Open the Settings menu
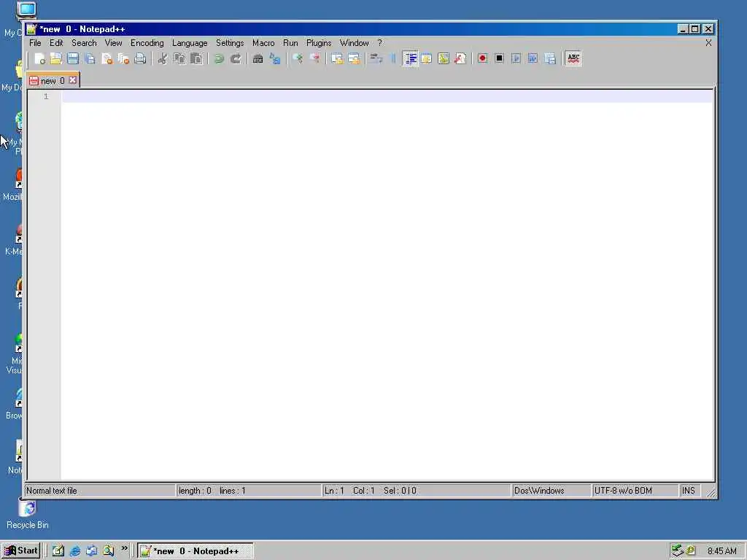 coord(230,43)
